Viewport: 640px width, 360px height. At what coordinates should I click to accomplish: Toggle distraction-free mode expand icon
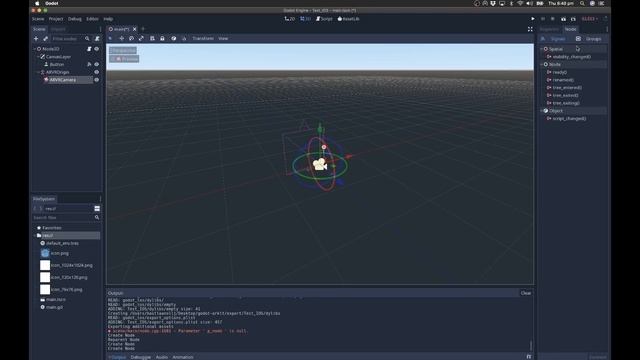point(530,29)
